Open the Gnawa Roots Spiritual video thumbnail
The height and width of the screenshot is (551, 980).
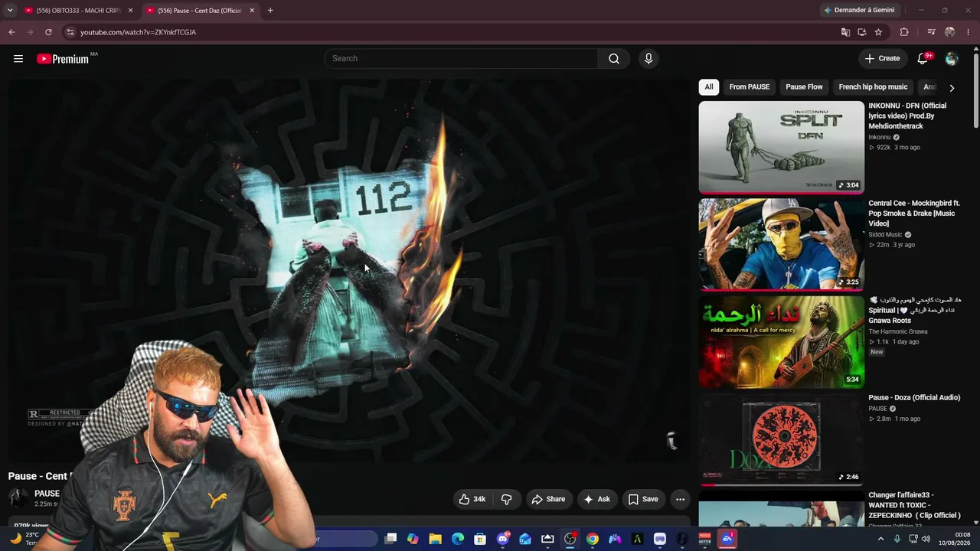point(781,342)
